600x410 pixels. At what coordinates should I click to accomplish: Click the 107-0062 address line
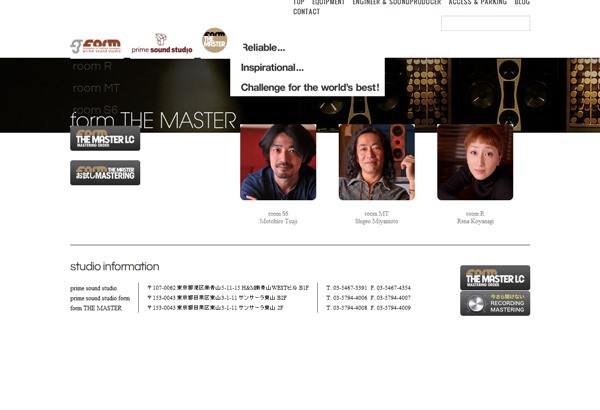[x=228, y=288]
